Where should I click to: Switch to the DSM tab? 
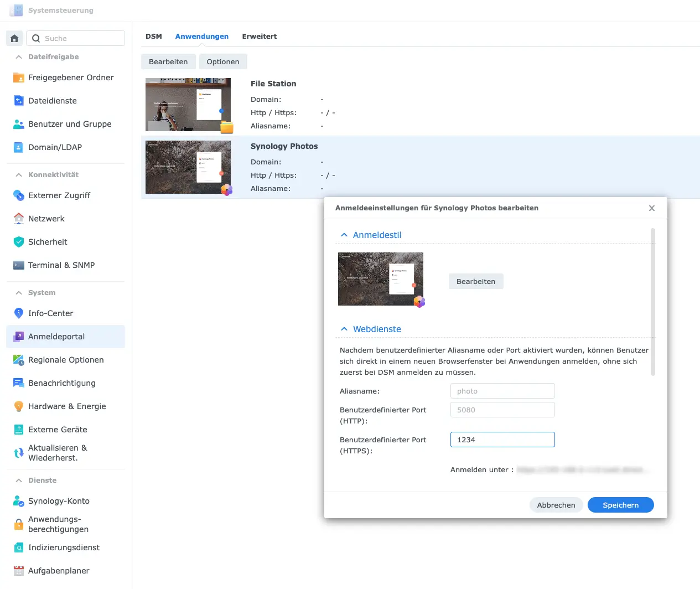[x=153, y=36]
